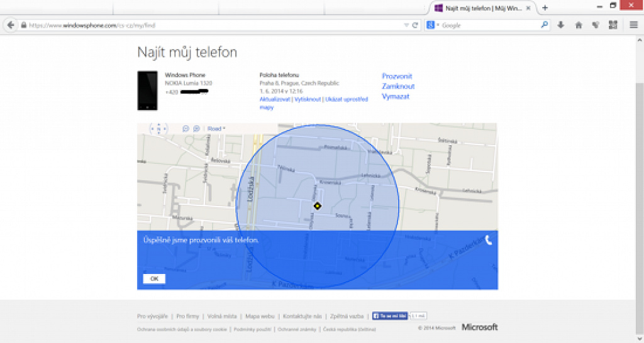
Task: Click the Prozvonit link
Action: [x=397, y=76]
